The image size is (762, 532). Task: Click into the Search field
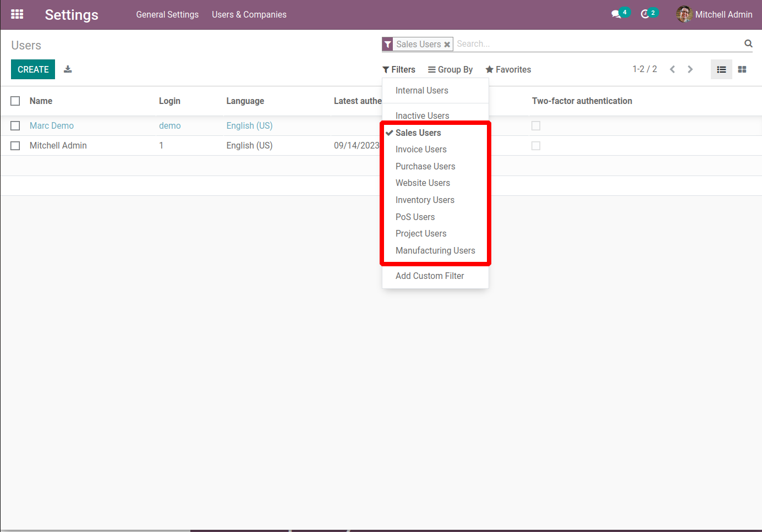coord(597,43)
